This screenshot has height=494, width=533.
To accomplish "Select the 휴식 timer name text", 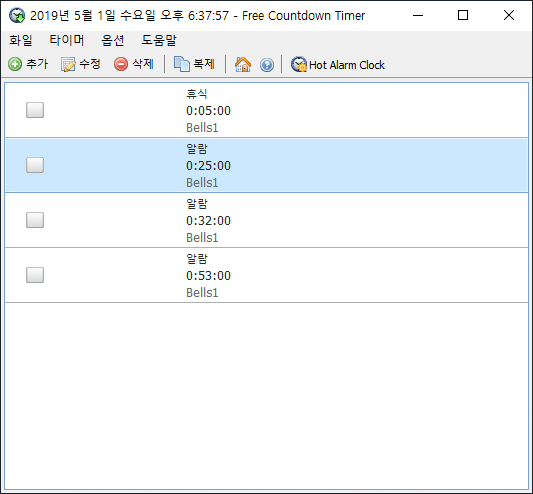I will point(197,93).
